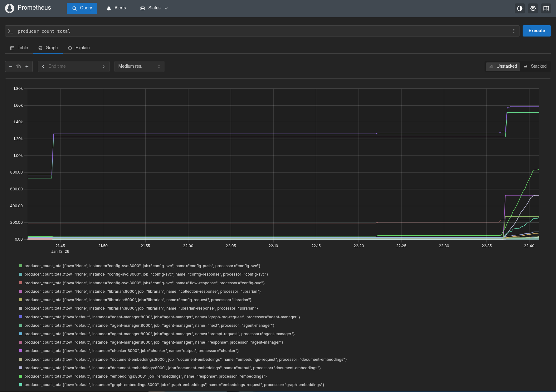The image size is (556, 392).
Task: Open the Status dropdown
Action: coord(154,8)
